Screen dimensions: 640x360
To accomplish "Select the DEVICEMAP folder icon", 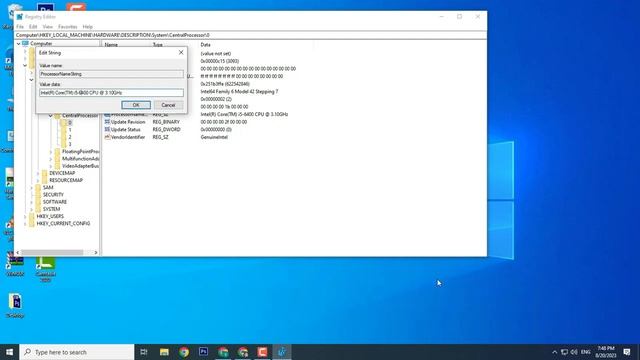I will [44, 173].
